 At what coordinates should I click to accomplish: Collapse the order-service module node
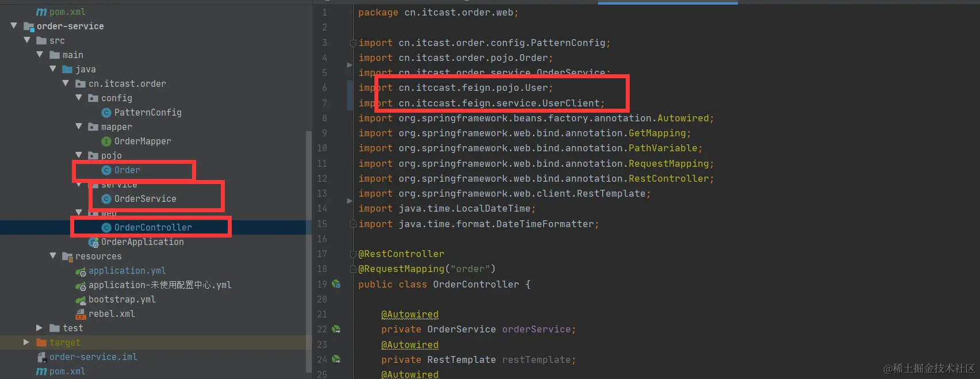14,26
